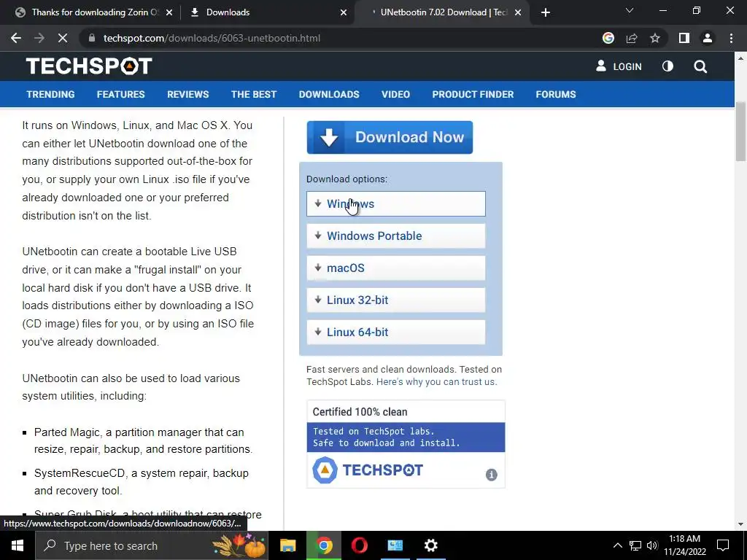Choose Linux 32-bit download option

coord(396,300)
